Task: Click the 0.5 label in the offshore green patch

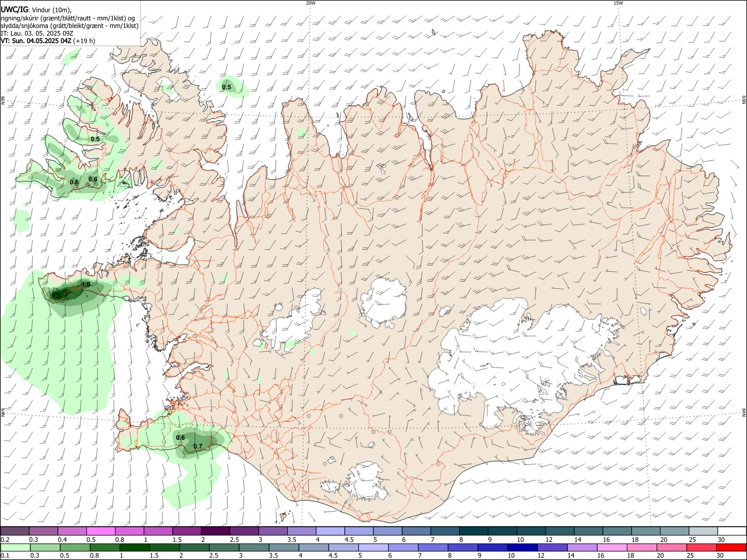Action: point(227,87)
